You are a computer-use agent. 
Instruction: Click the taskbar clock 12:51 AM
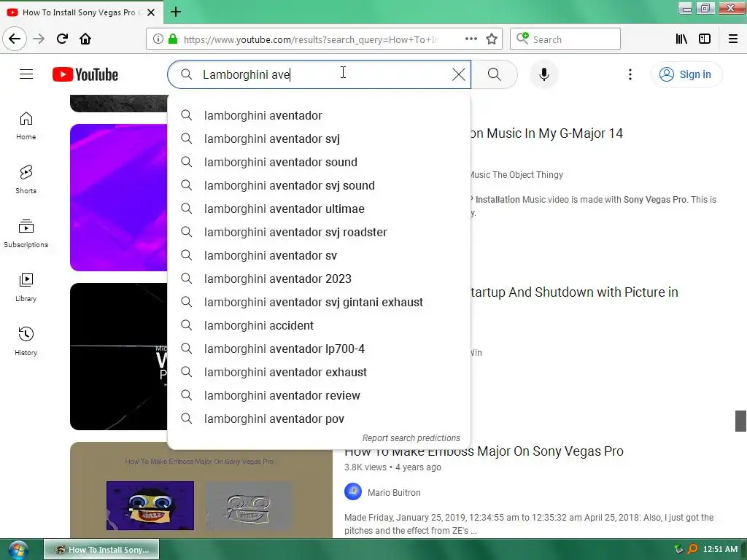coord(720,549)
